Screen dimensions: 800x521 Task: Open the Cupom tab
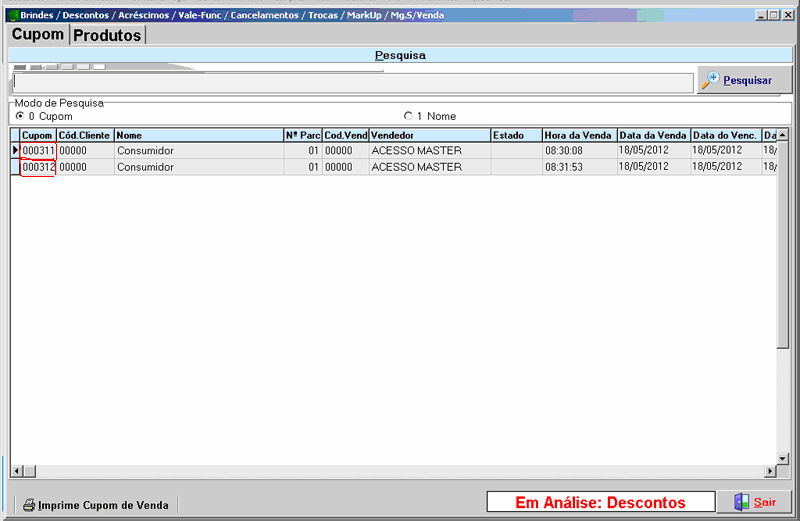pos(38,35)
